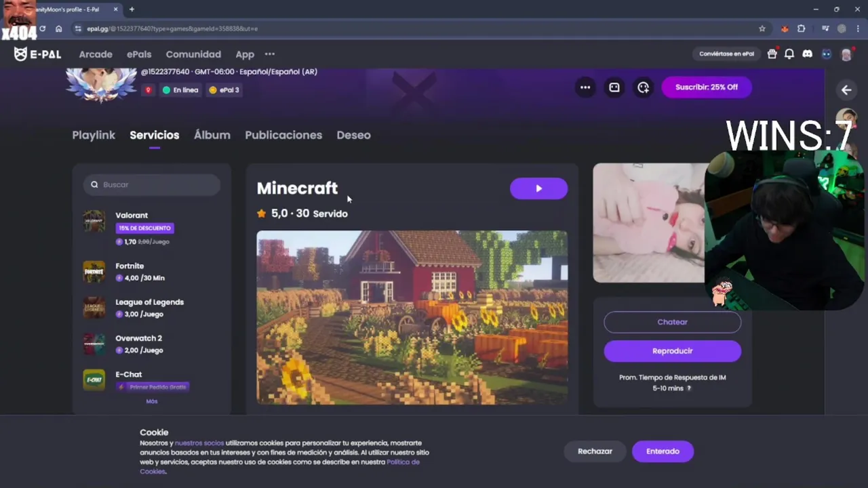Click the Fortnite game icon

[94, 272]
